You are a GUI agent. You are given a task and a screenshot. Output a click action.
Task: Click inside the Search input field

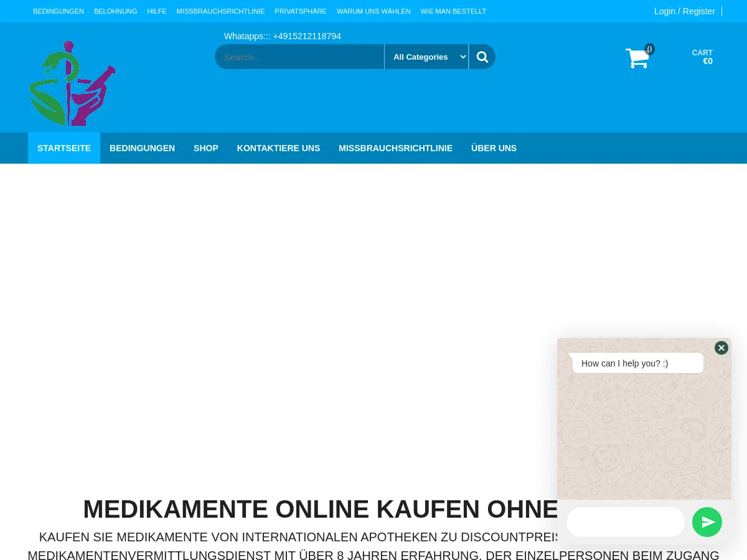coord(299,57)
